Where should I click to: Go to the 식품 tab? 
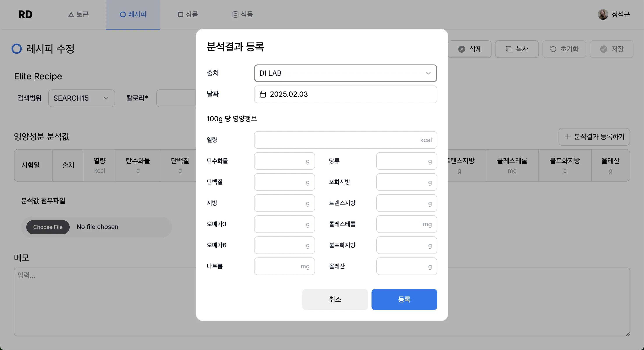pos(242,14)
